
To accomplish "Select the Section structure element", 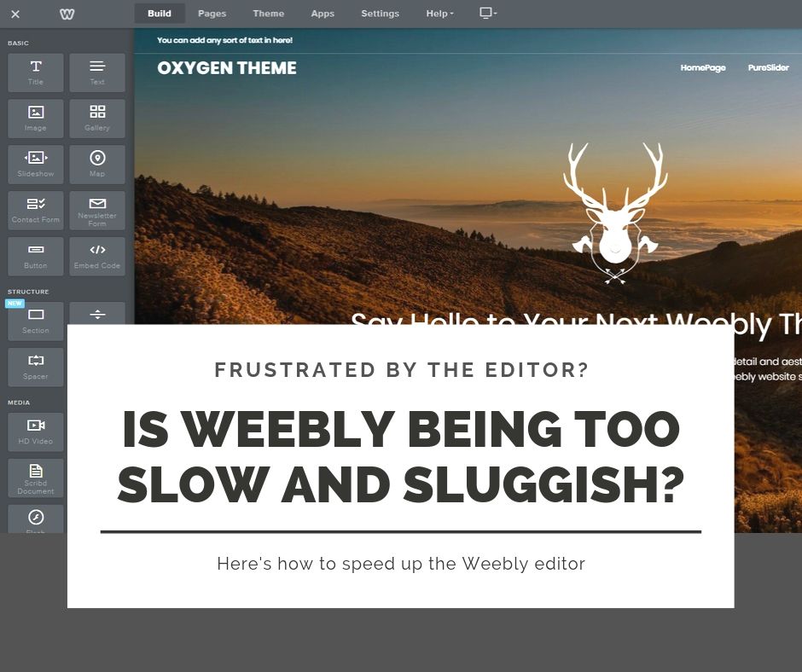I will 36,322.
